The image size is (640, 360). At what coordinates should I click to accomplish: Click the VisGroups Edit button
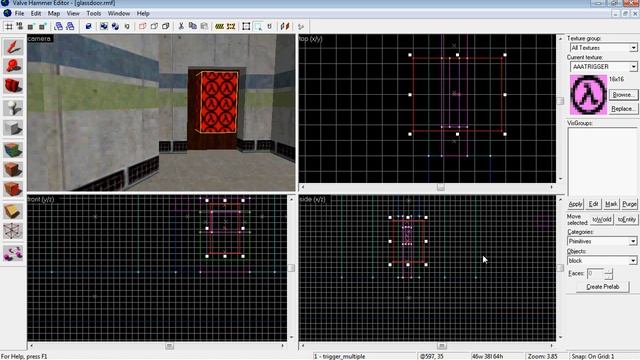click(593, 204)
